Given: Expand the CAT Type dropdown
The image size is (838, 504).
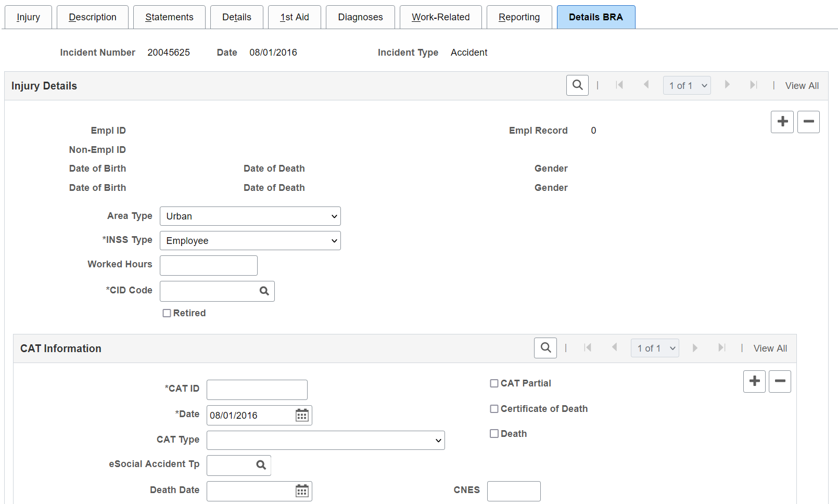Looking at the screenshot, I should [326, 441].
